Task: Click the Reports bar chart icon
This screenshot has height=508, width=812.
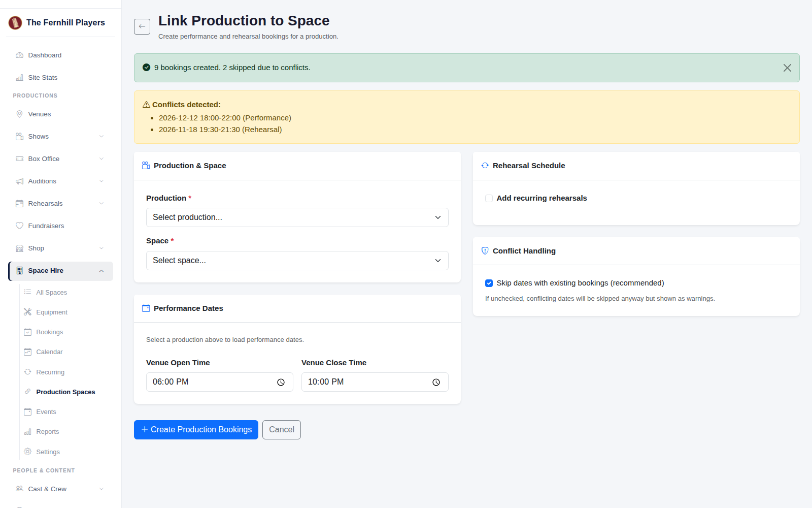Action: pos(28,432)
